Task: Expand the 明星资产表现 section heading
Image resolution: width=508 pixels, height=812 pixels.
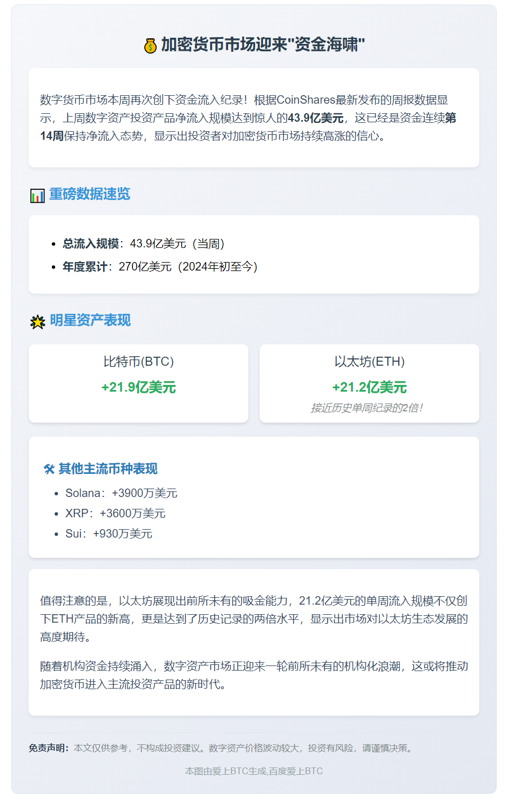Action: pos(84,321)
